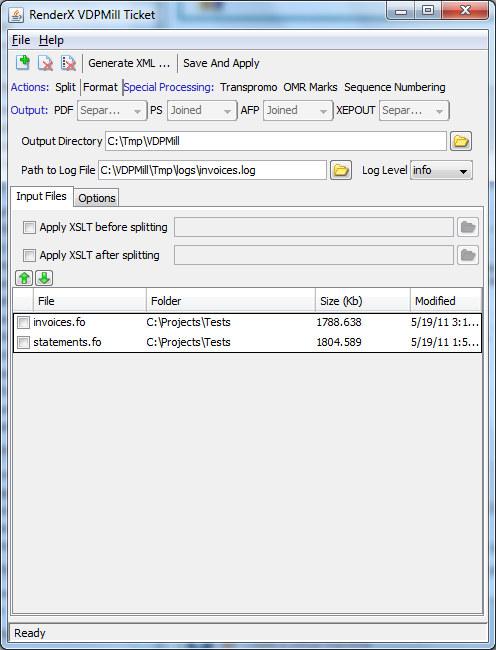Viewport: 496px width, 650px height.
Task: Click the Output Directory input field
Action: pyautogui.click(x=276, y=141)
